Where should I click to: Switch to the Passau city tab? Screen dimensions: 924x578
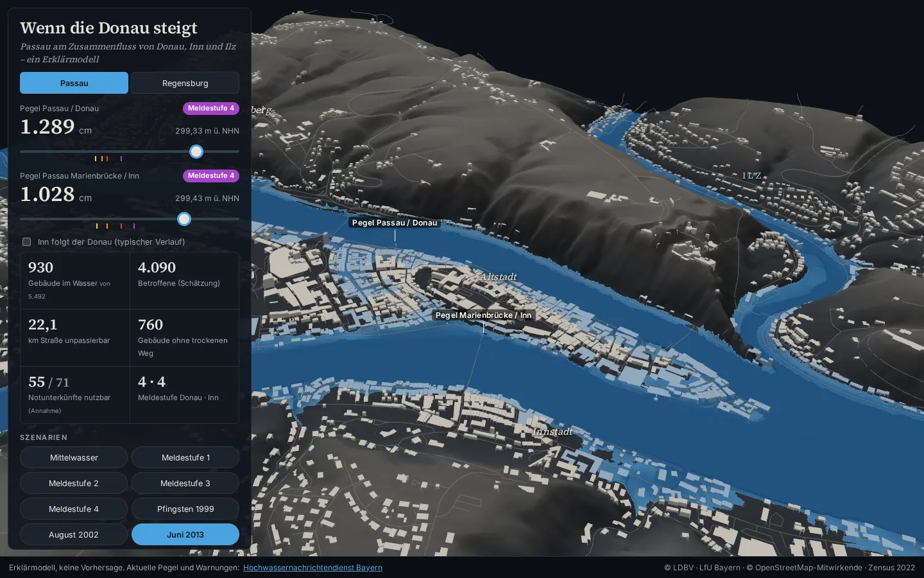pos(74,83)
